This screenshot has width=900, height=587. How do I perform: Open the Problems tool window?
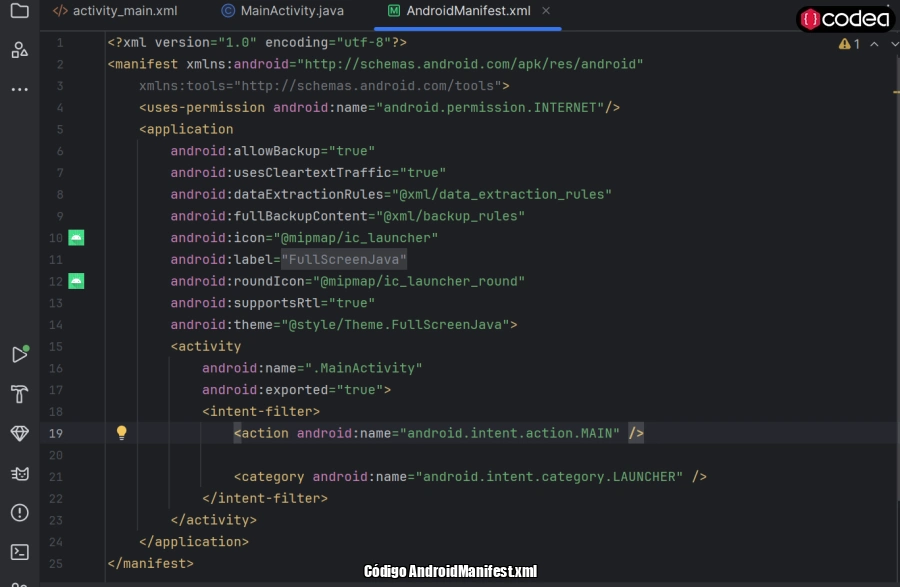click(x=19, y=512)
